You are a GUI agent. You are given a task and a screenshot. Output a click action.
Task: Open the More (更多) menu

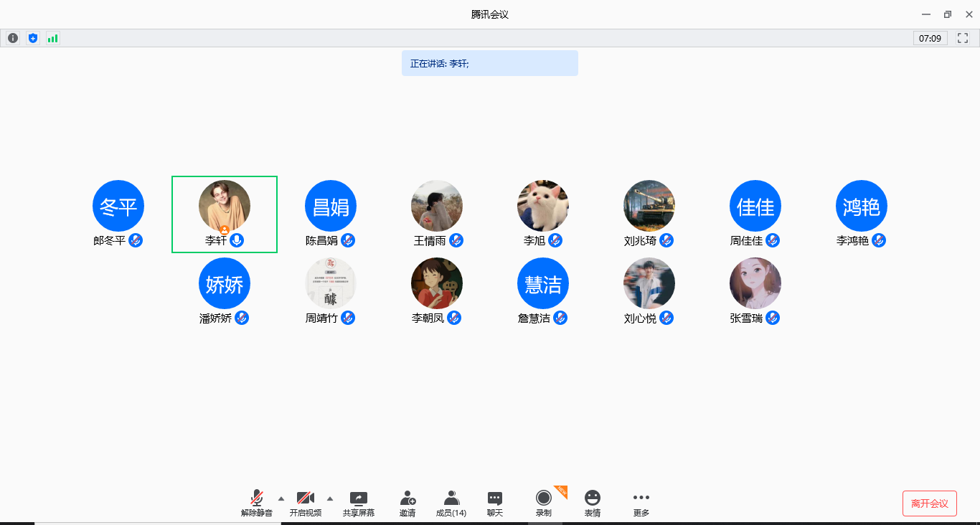point(641,503)
